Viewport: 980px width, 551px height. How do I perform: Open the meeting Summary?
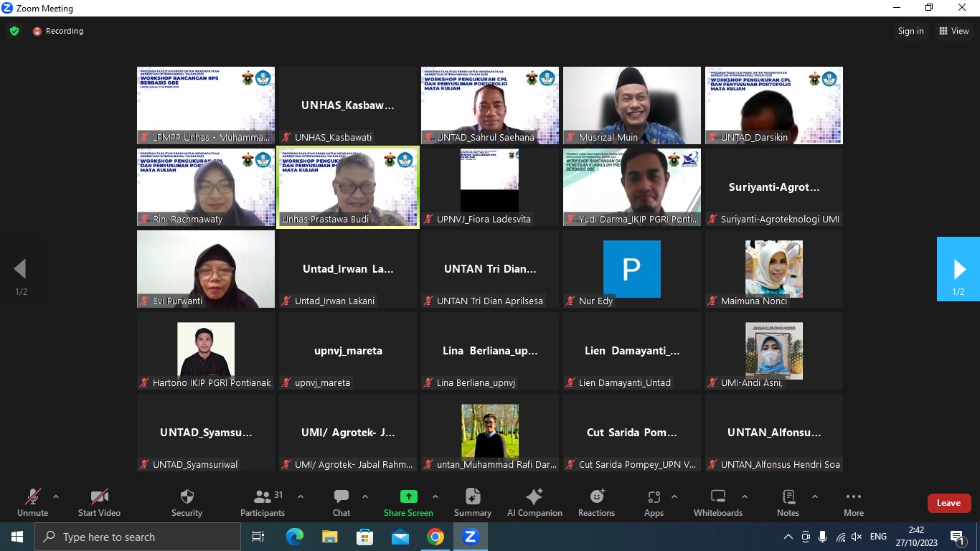[x=472, y=502]
